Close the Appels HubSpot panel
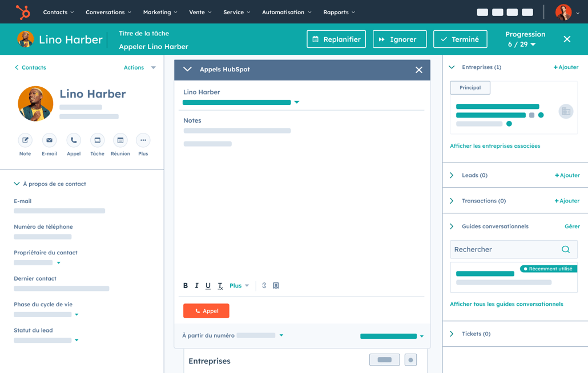This screenshot has width=588, height=373. coord(419,70)
